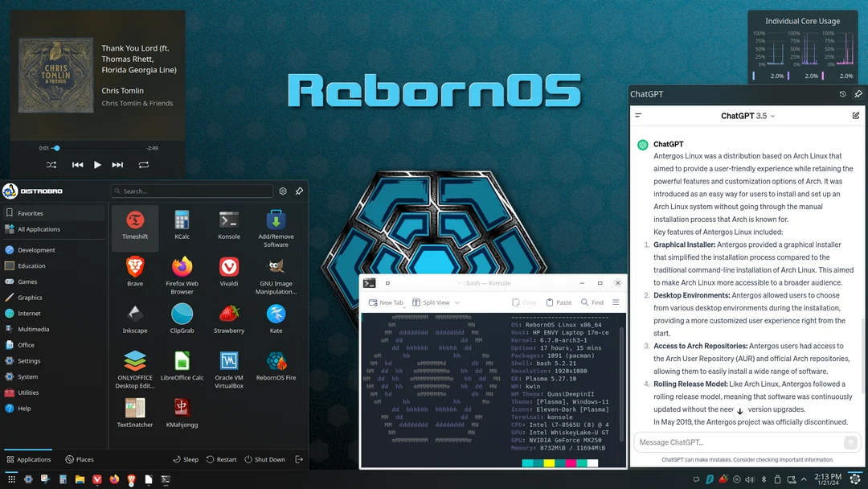Pin the application menu open
The image size is (868, 489).
299,191
